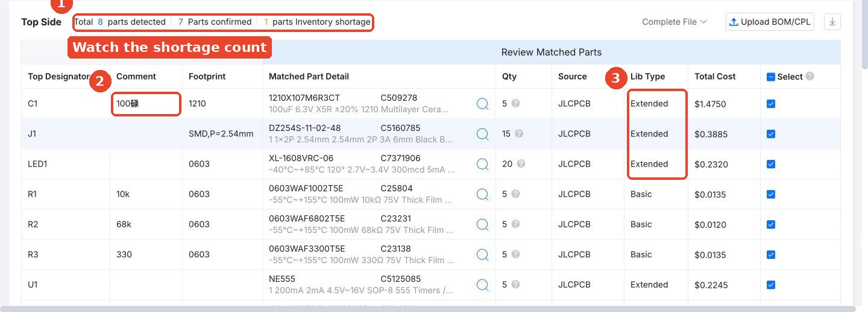Search matched part for C1 row

pyautogui.click(x=482, y=104)
